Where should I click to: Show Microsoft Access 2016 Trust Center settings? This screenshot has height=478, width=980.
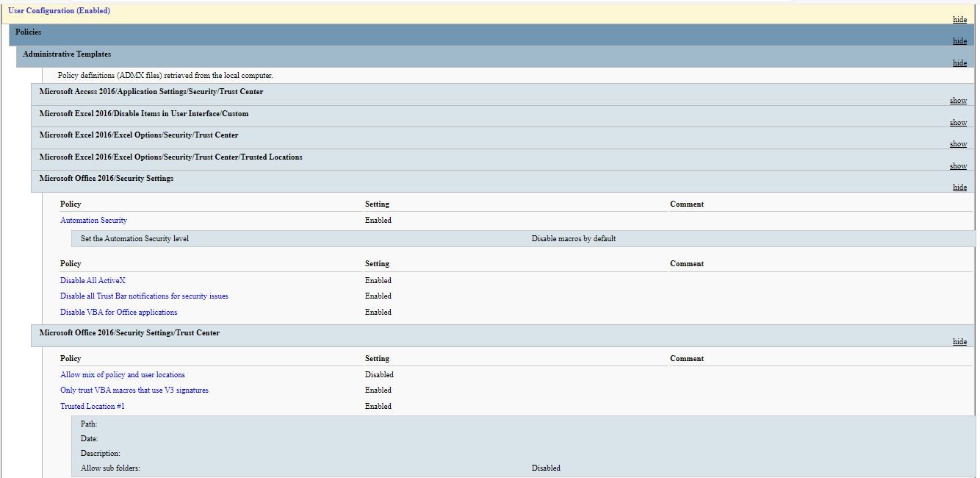(x=958, y=101)
